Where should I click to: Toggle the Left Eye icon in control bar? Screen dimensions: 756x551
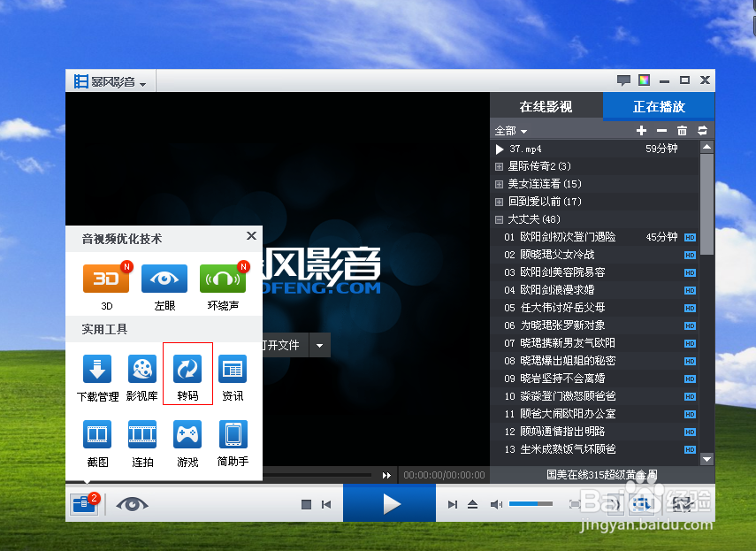point(132,504)
